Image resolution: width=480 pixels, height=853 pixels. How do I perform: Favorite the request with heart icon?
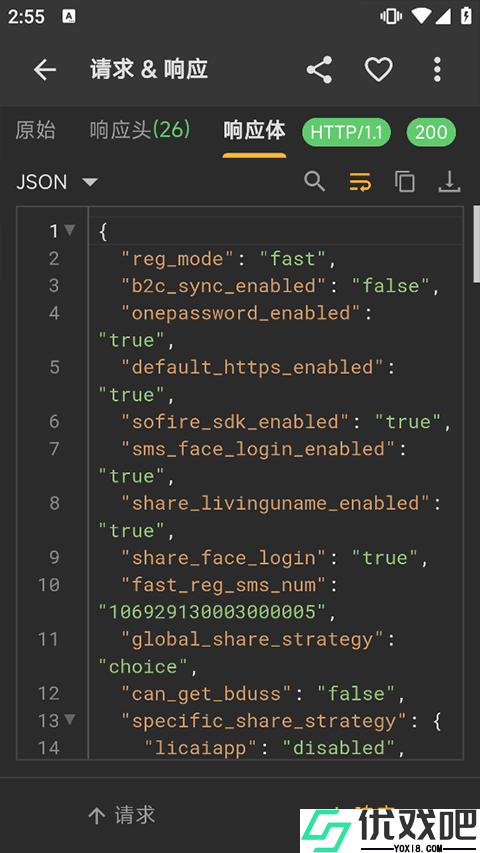(378, 70)
